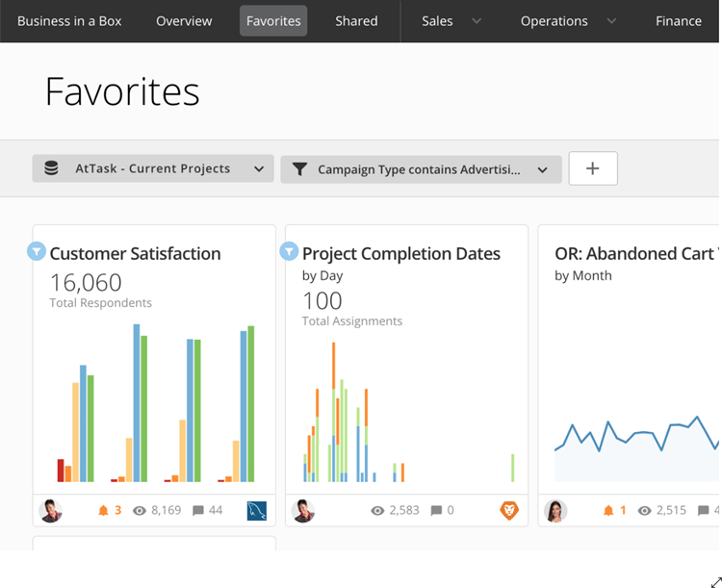Switch to the Overview tab

click(x=184, y=21)
